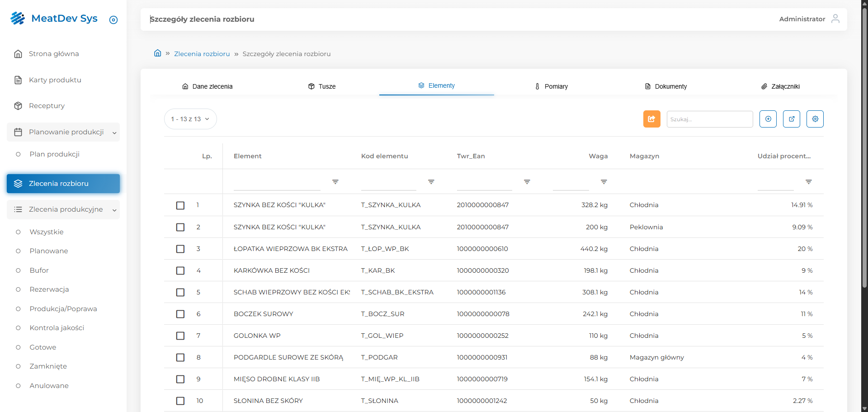Open Karty produktu in sidebar
The image size is (868, 412).
click(x=55, y=80)
